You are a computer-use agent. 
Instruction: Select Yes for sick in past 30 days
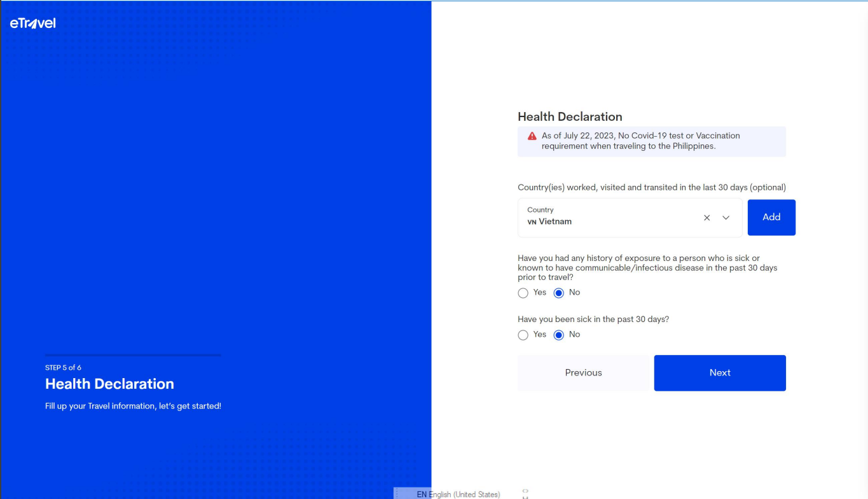click(x=523, y=335)
